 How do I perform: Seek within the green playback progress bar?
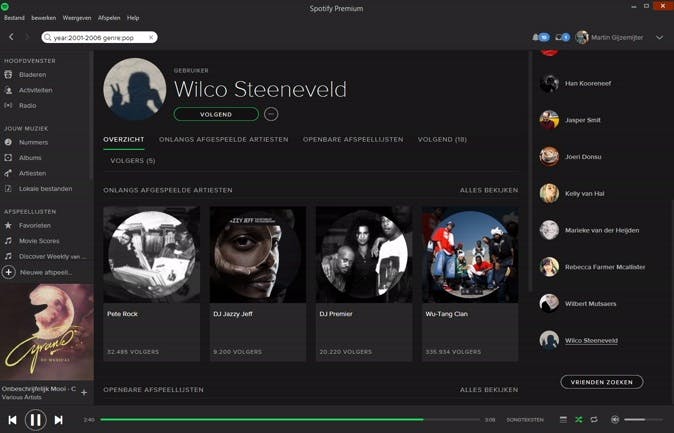(262, 420)
